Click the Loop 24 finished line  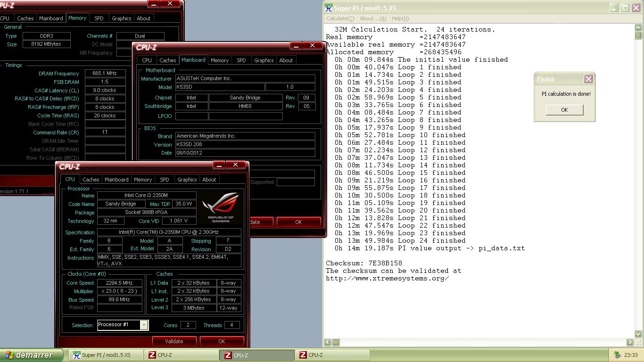point(400,240)
